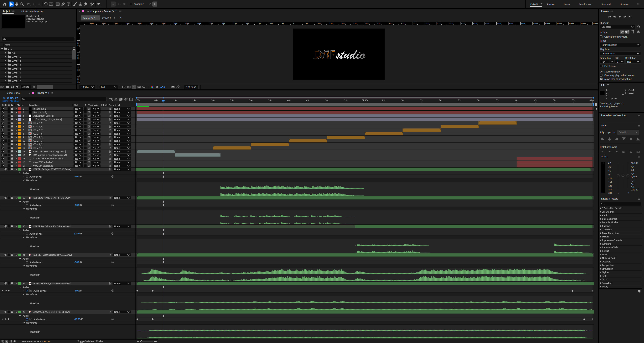Image resolution: width=644 pixels, height=343 pixels.
Task: Select the Hand tool
Action: coord(16,4)
